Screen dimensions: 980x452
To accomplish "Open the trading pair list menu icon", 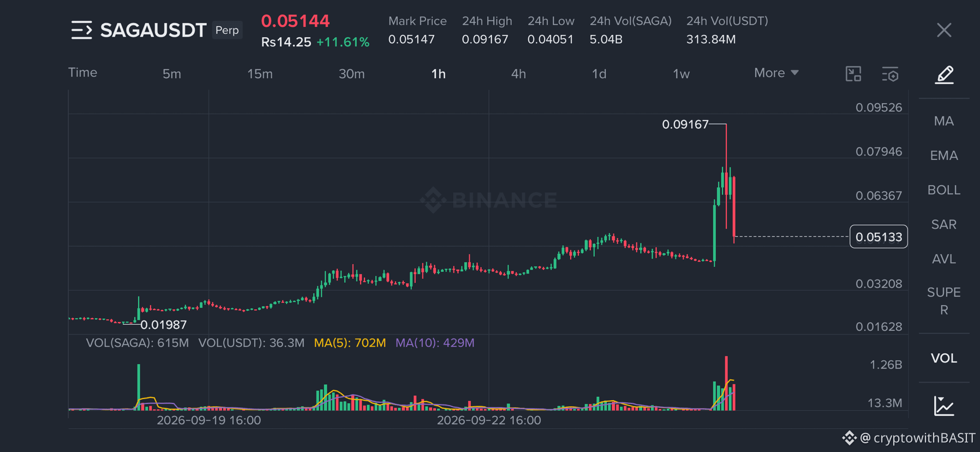I will pos(82,30).
